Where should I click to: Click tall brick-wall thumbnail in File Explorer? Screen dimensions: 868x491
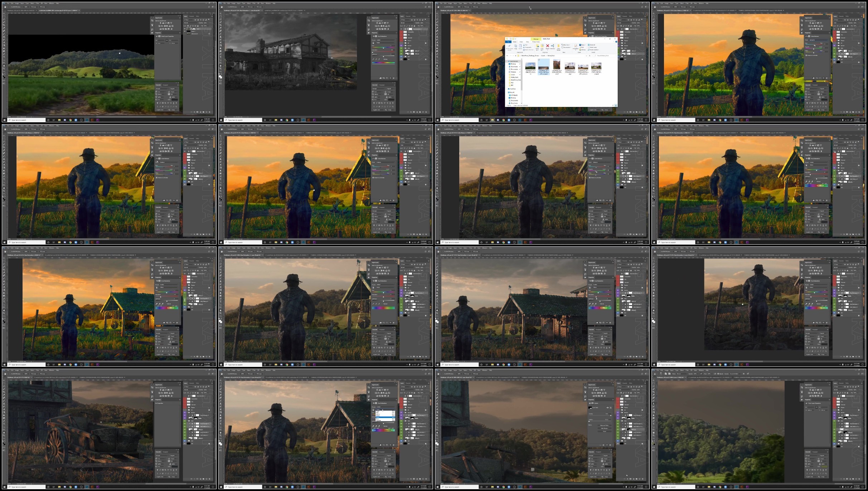(x=557, y=64)
